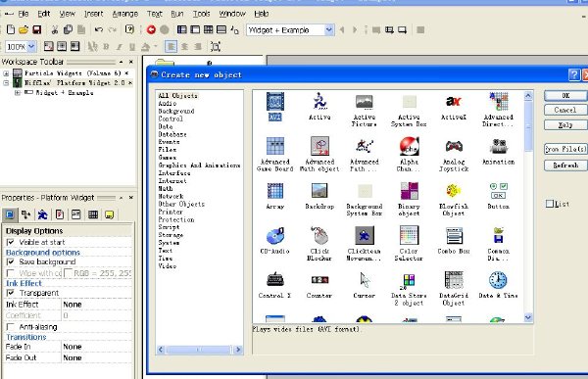Expand Particle Widgets (Volume 6) tree node
This screenshot has height=379, width=588.
[x=6, y=73]
